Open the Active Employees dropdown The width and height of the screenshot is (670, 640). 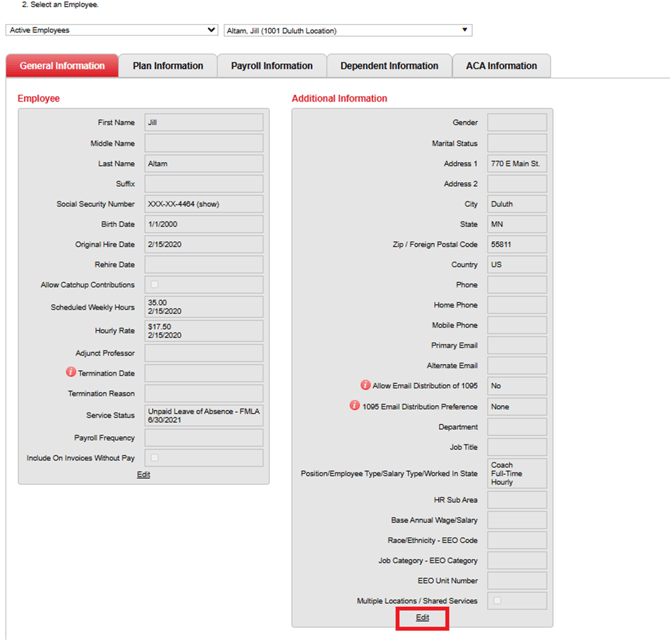tap(111, 30)
